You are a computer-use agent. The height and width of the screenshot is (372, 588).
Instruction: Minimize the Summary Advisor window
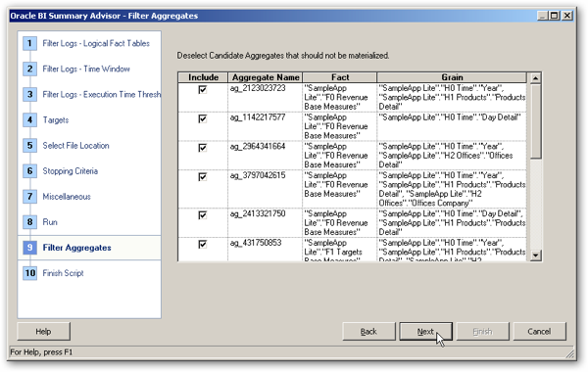pos(542,16)
